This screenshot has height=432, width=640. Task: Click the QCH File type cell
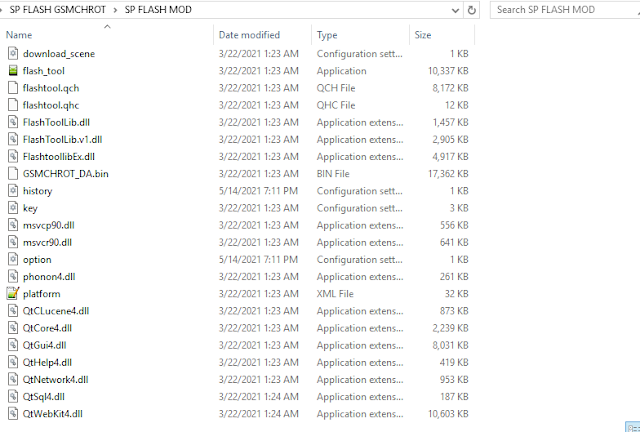pos(336,88)
